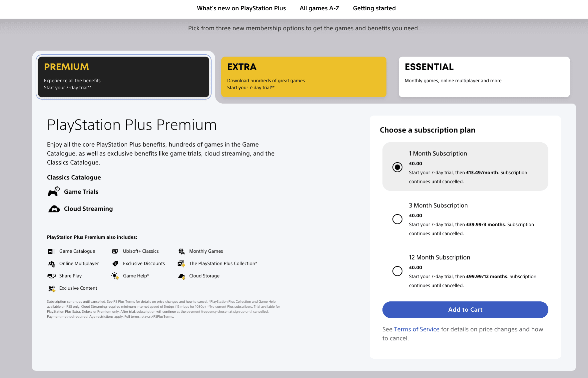Click the Game Help lightbulb icon
Image resolution: width=588 pixels, height=378 pixels.
tap(115, 276)
